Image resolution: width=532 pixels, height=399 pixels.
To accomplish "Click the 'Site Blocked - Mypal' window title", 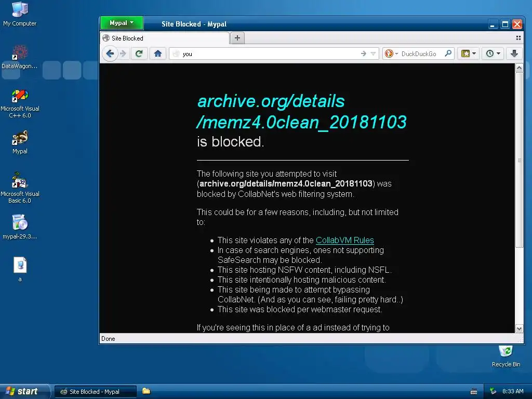I will coord(194,24).
